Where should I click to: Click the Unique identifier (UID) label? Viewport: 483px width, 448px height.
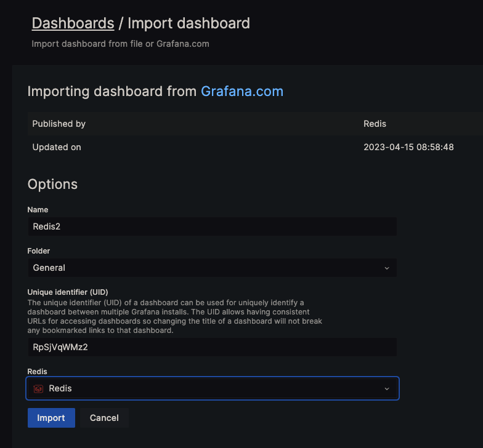[x=68, y=292]
